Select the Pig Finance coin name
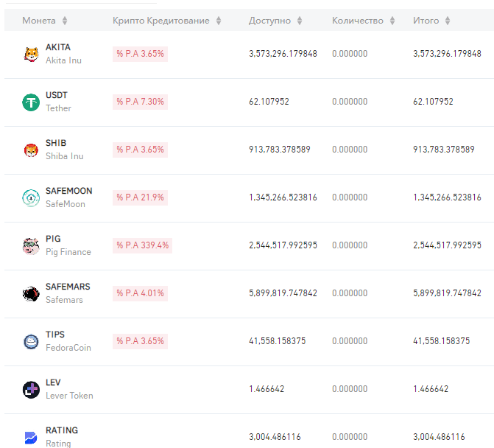Image resolution: width=494 pixels, height=448 pixels. pyautogui.click(x=68, y=252)
